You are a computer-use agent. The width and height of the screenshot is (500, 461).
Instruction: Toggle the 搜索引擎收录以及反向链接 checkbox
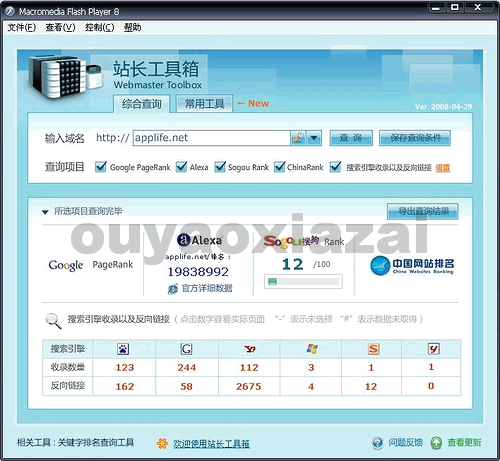(x=335, y=167)
